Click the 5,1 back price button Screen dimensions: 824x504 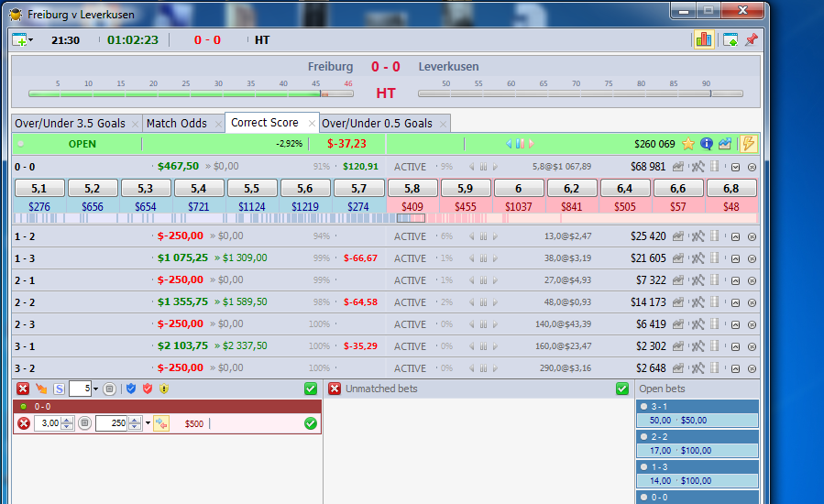click(39, 188)
